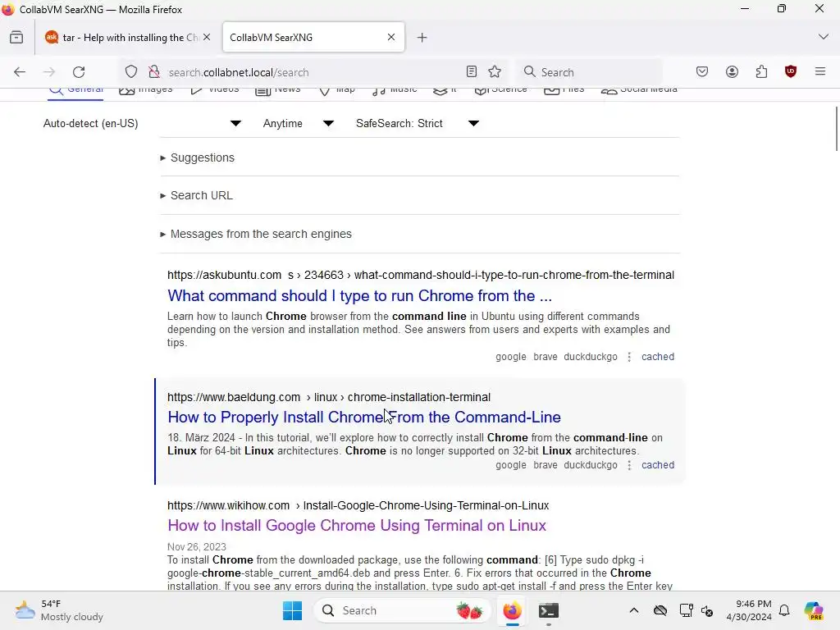Screen dimensions: 840x630
Task: Toggle reader view icon
Action: pyautogui.click(x=472, y=72)
